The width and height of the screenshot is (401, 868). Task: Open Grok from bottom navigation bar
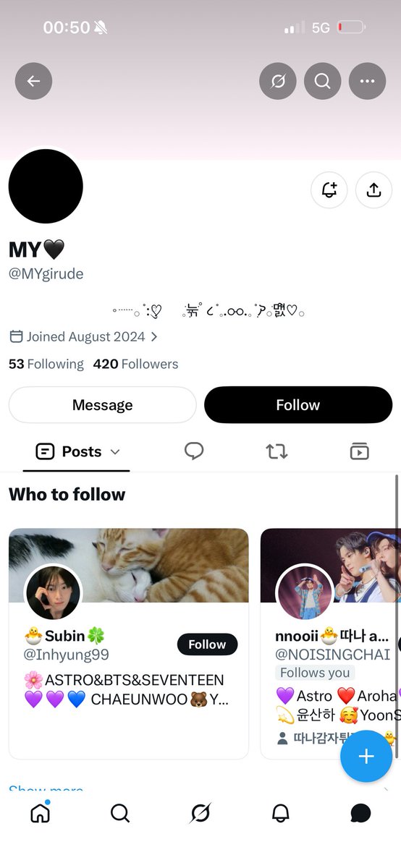click(x=200, y=814)
